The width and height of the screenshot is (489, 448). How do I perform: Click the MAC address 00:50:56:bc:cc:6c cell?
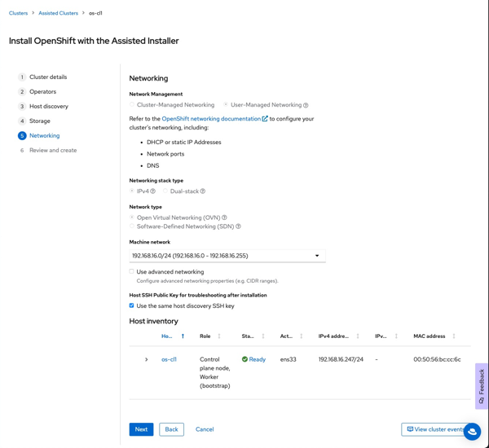point(437,359)
